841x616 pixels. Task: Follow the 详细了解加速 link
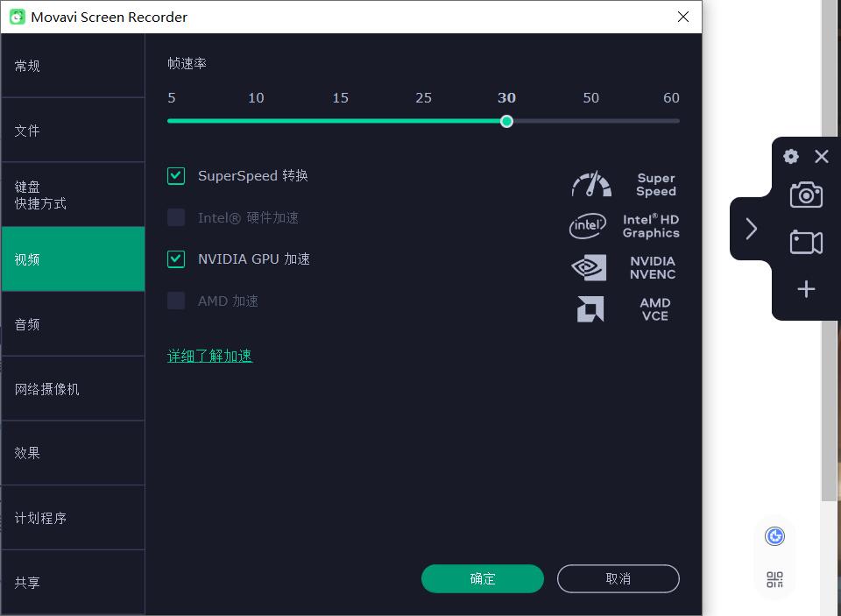pyautogui.click(x=209, y=356)
